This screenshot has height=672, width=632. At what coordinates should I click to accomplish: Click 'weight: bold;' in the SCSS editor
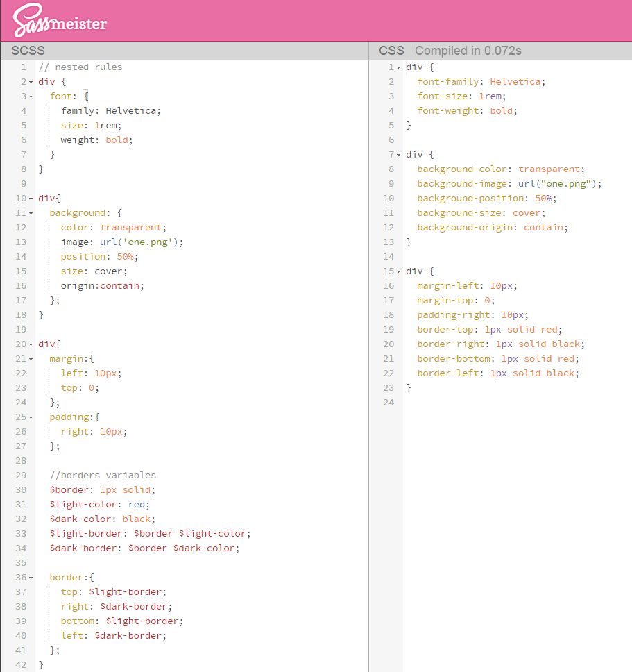(x=96, y=140)
